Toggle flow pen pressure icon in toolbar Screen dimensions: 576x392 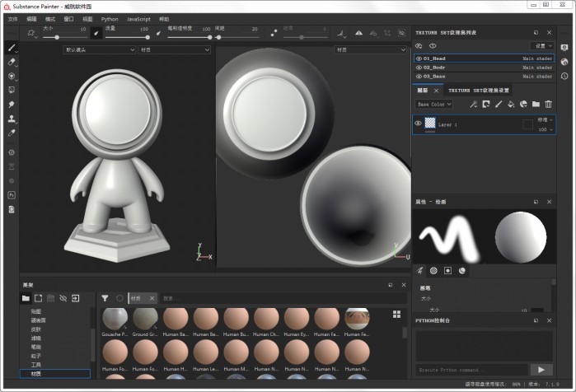(159, 33)
